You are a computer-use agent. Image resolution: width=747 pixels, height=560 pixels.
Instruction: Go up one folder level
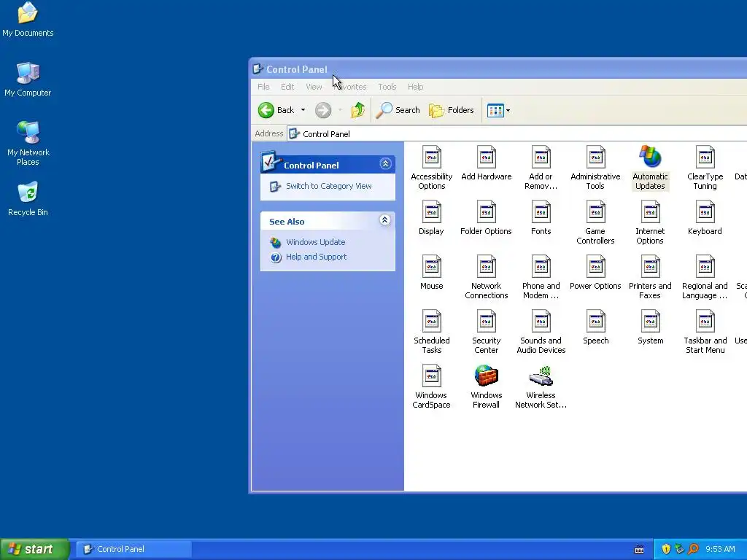tap(357, 110)
